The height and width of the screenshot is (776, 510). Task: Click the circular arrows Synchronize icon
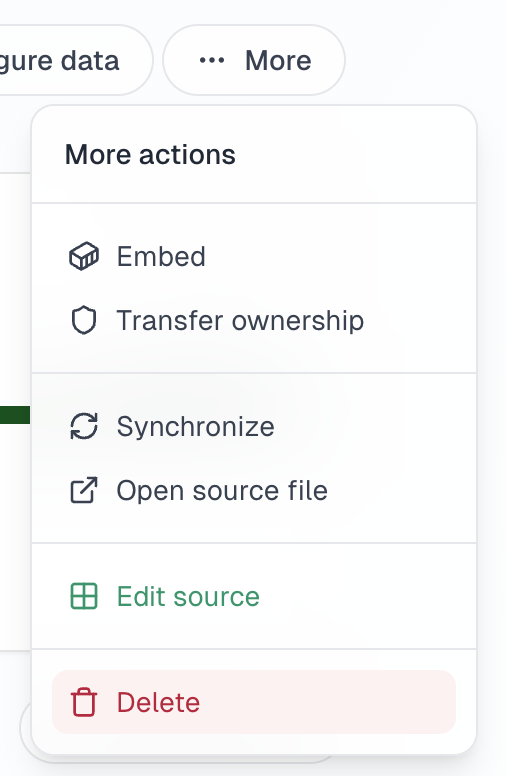tap(84, 426)
